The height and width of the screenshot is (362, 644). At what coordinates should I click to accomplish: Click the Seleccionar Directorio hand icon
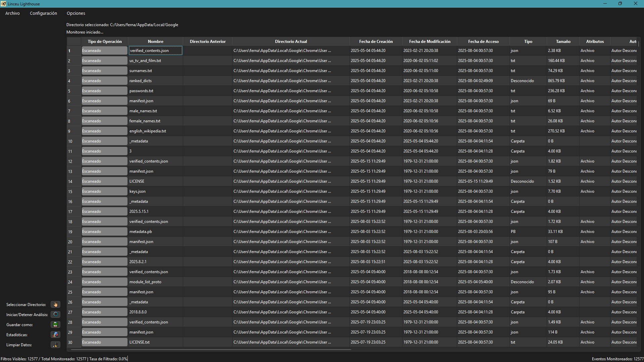[x=55, y=304]
